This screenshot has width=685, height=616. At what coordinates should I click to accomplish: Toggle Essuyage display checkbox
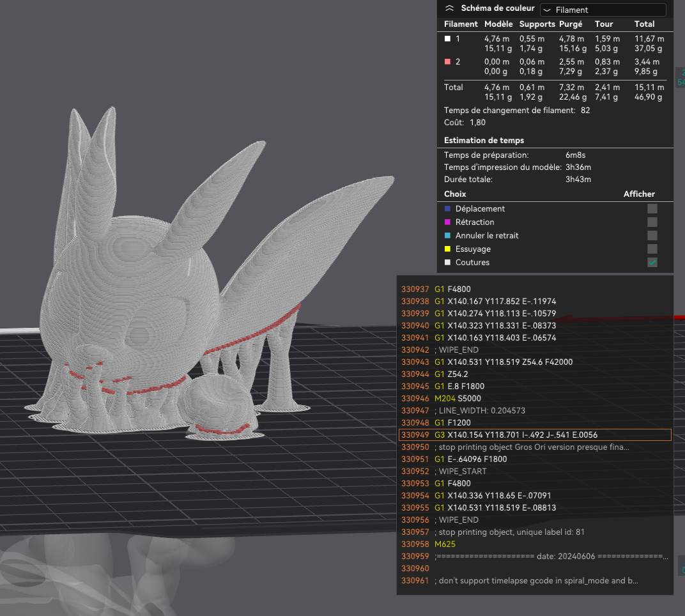point(652,249)
